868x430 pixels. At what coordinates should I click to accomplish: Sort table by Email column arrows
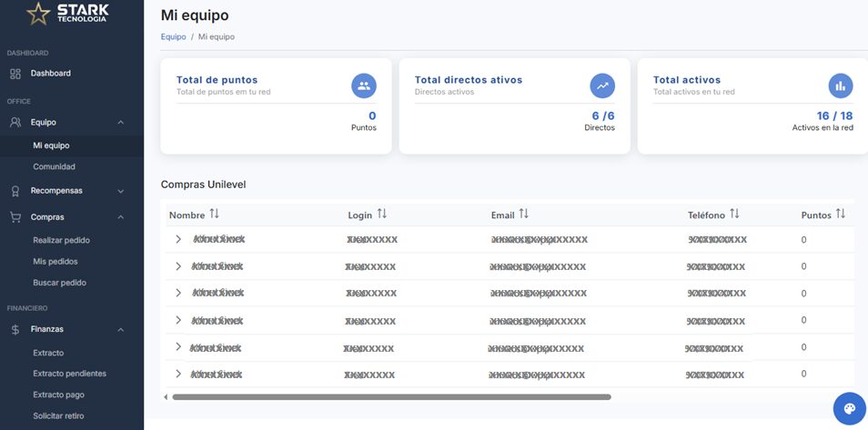coord(524,214)
